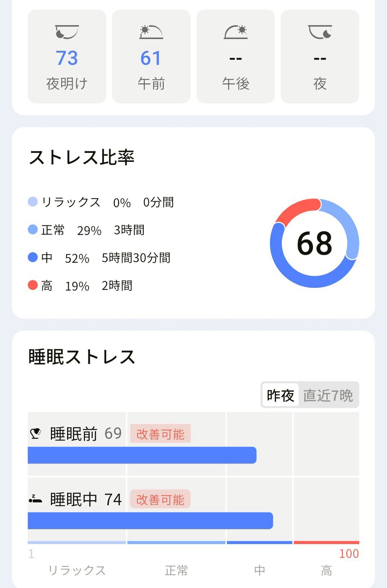Click the ストレス比率 section heading
Image resolution: width=387 pixels, height=588 pixels.
[82, 157]
